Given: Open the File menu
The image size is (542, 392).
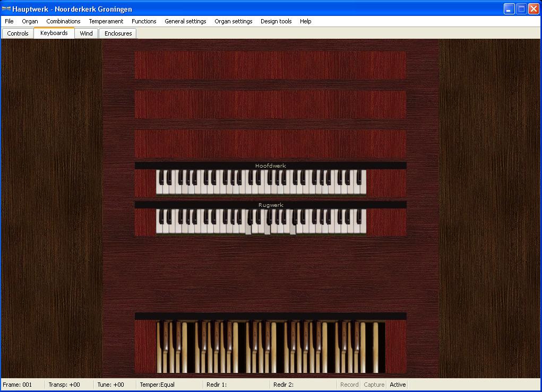Looking at the screenshot, I should pyautogui.click(x=9, y=21).
